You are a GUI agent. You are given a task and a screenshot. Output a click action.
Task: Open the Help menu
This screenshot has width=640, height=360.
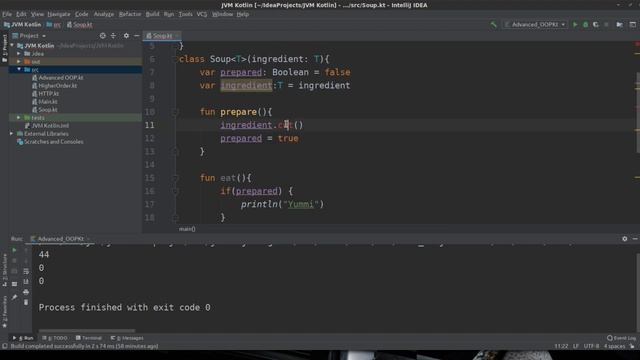pos(242,14)
